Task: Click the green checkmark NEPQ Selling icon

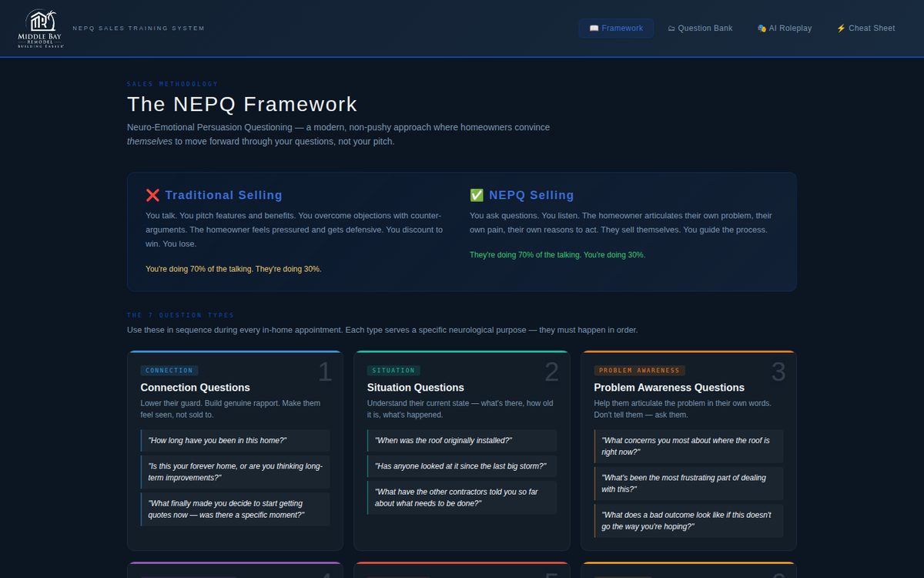Action: tap(477, 196)
